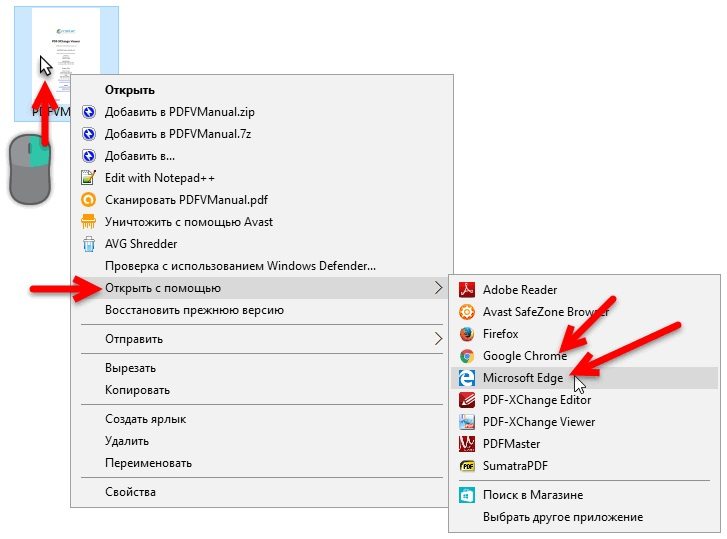Screen dimensions: 727x539
Task: Click the PDF-XChange Viewer icon
Action: [x=467, y=422]
